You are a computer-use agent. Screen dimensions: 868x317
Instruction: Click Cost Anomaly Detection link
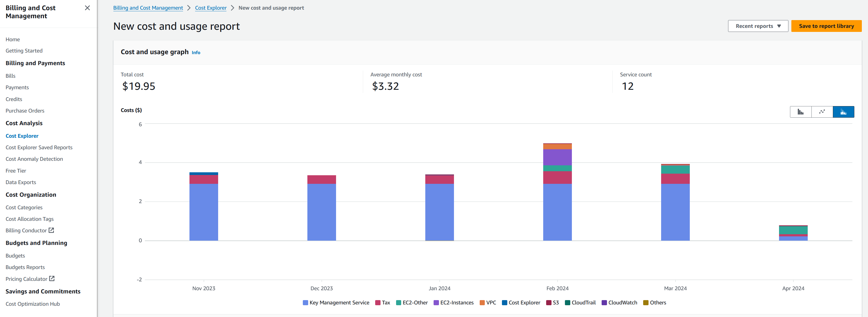point(34,159)
